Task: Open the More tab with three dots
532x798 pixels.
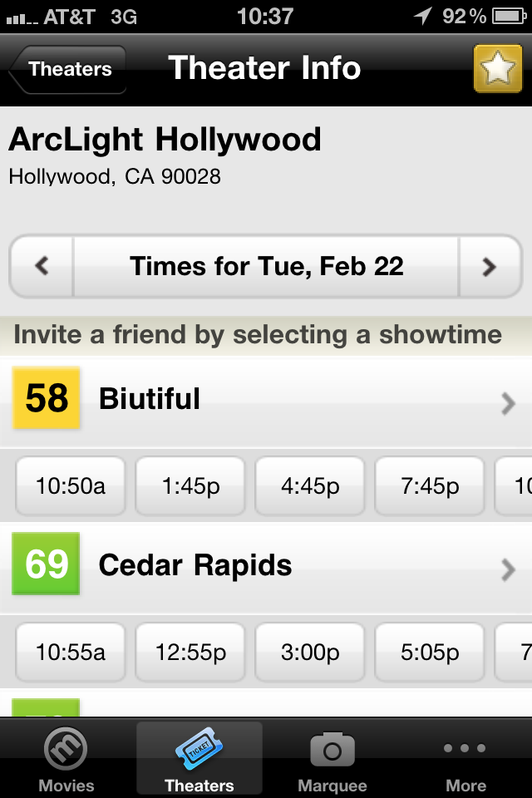Action: coord(465,758)
